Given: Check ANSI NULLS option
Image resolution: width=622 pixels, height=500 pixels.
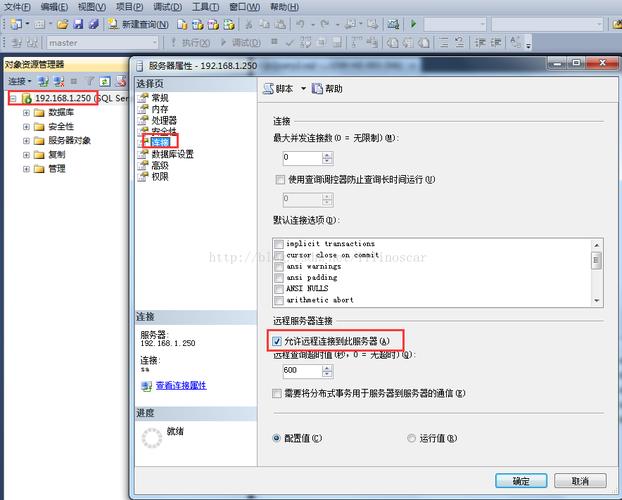Looking at the screenshot, I should 279,288.
